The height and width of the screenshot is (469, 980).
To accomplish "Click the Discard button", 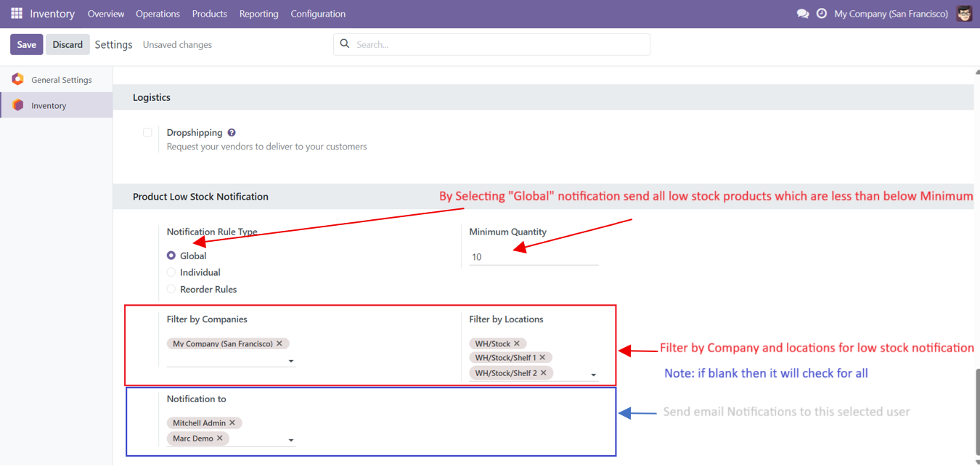I will (x=68, y=44).
